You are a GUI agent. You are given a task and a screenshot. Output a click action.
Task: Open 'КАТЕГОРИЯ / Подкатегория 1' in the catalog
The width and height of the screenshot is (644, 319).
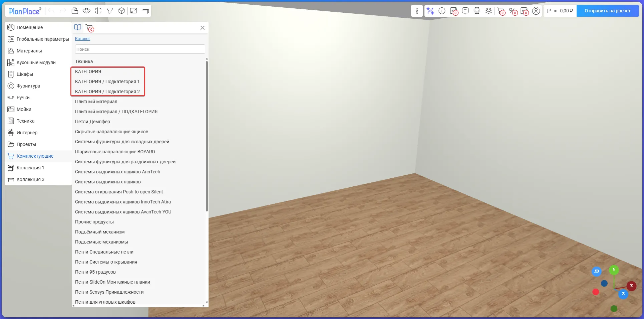click(107, 82)
